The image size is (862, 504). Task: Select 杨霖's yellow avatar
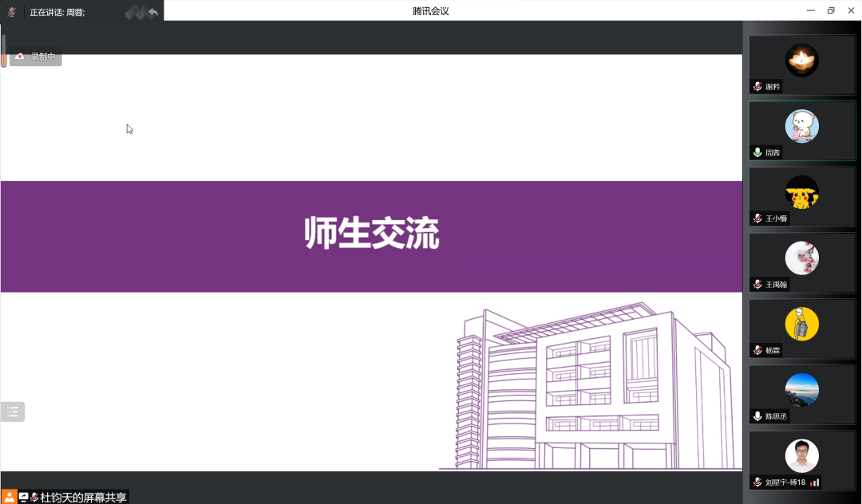pos(801,324)
